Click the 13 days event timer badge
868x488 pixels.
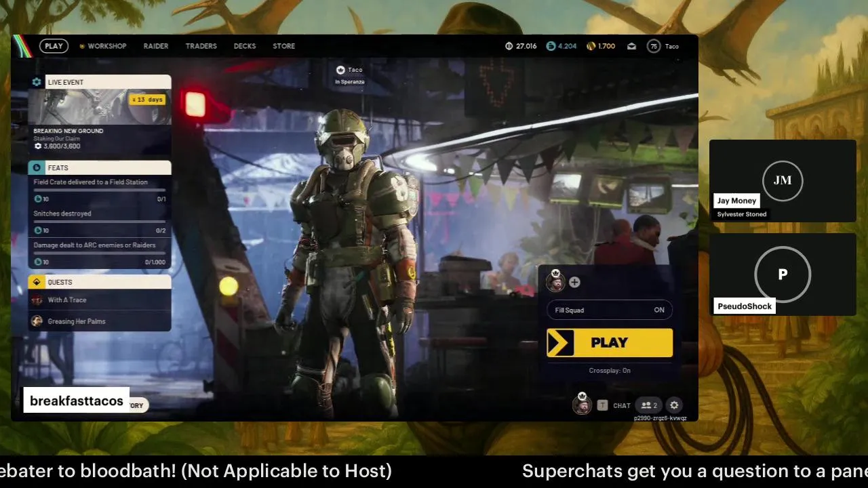(147, 100)
